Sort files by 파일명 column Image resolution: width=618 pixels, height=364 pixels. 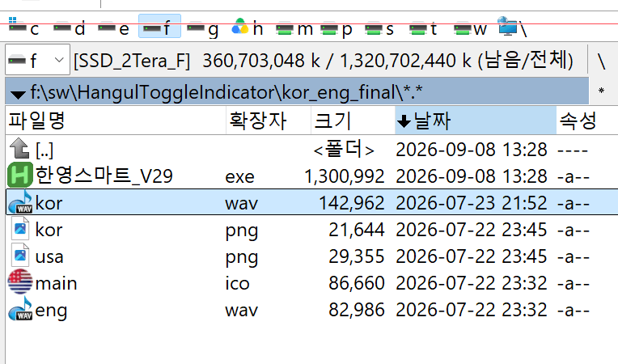pyautogui.click(x=116, y=121)
